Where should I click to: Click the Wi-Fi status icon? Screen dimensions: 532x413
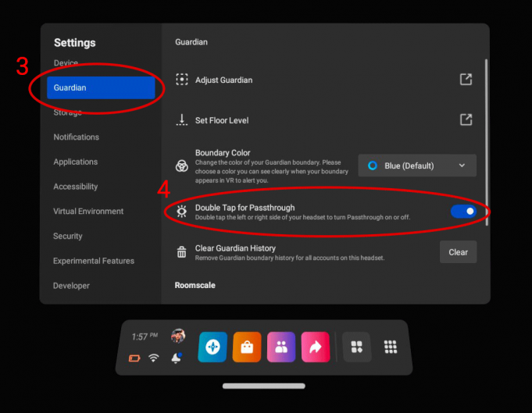[x=154, y=358]
